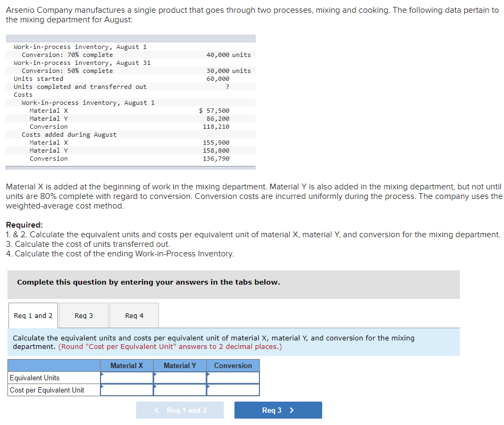504x425 pixels.
Task: Click the blue Req 3 next button
Action: 278,410
